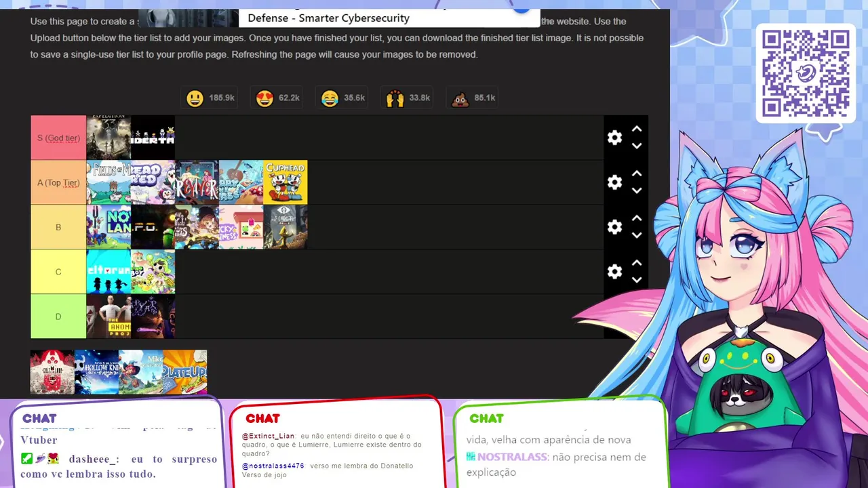
Task: Move C tier row down arrow
Action: (x=637, y=280)
